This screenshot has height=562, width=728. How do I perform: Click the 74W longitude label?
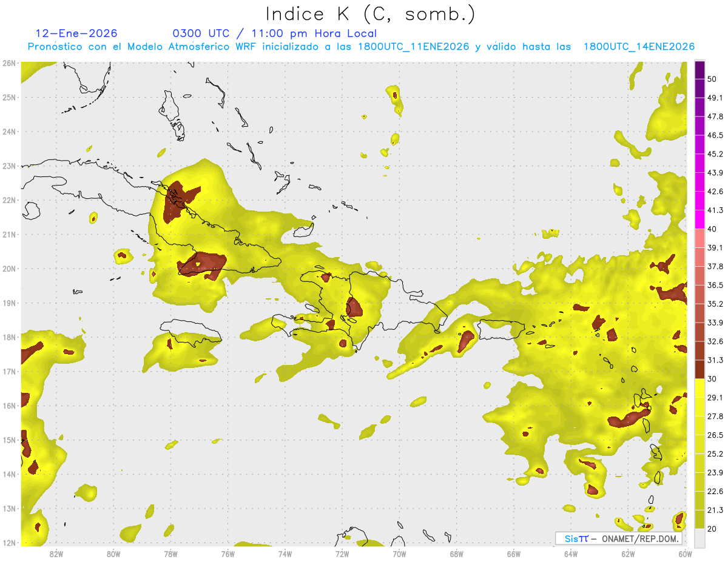pos(285,554)
